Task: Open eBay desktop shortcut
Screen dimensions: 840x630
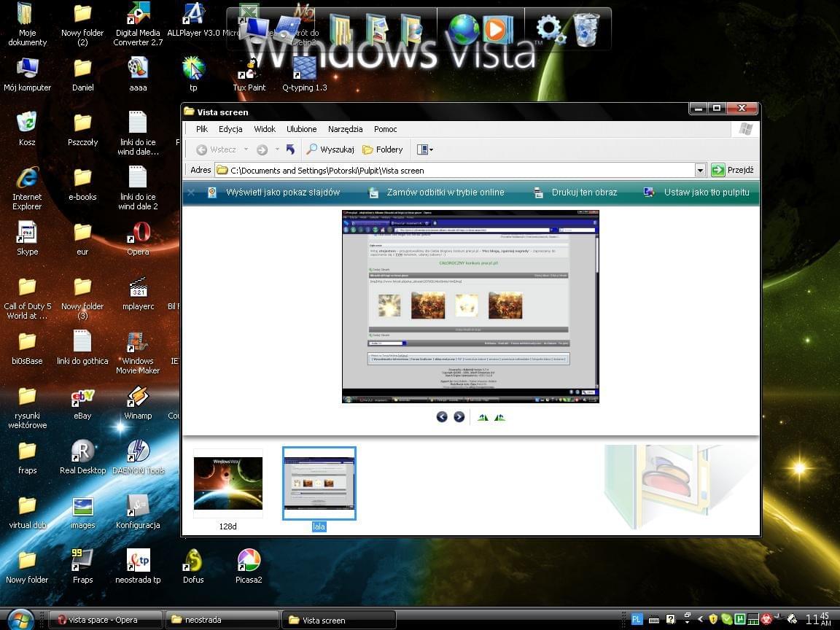Action: pos(83,402)
